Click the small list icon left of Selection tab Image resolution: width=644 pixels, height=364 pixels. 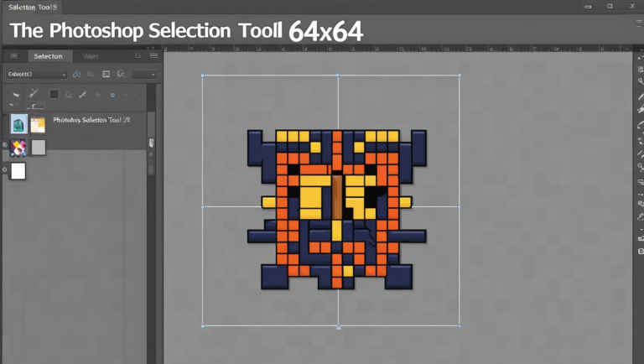tap(14, 56)
